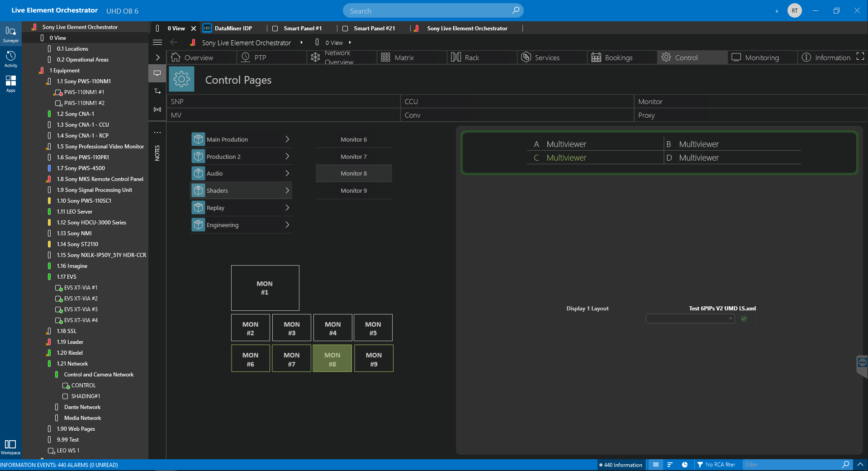Click the cube icon next to Audio

(x=198, y=173)
